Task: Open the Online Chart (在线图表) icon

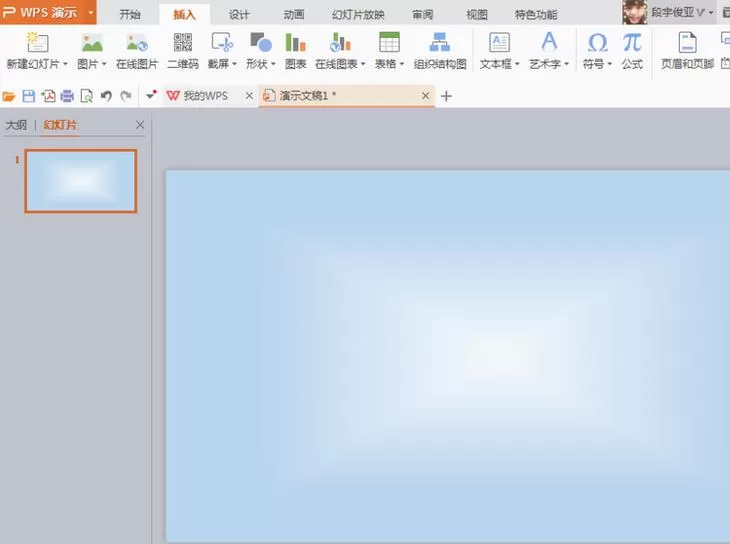Action: click(x=340, y=42)
